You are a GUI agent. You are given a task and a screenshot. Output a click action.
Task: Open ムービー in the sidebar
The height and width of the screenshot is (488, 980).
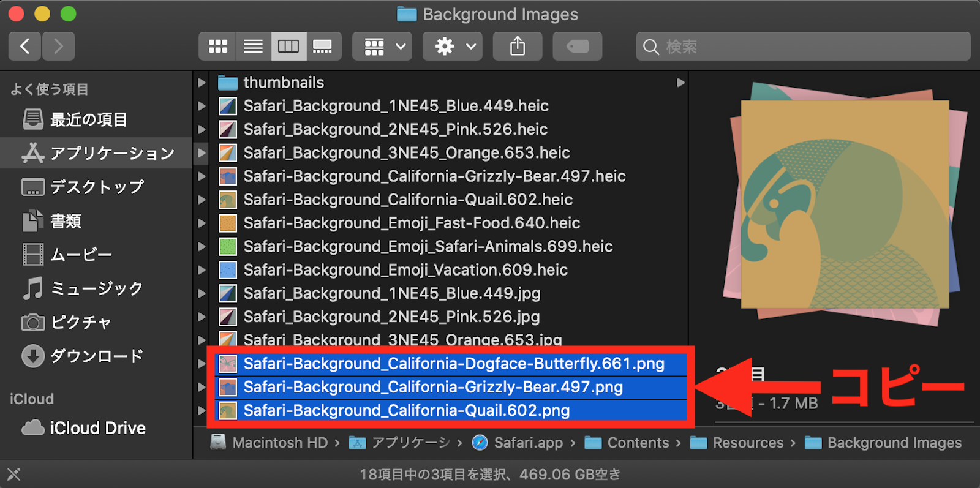click(x=96, y=254)
